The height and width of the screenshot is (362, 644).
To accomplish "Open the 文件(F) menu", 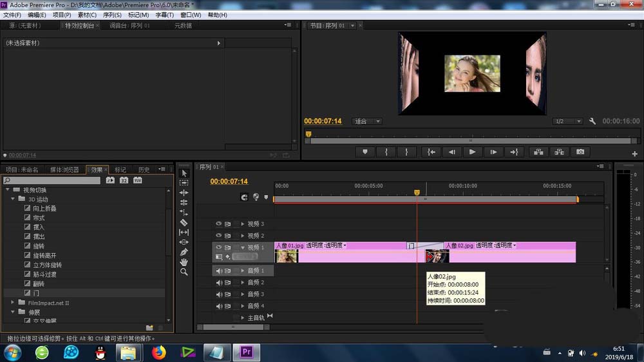I will pyautogui.click(x=12, y=15).
